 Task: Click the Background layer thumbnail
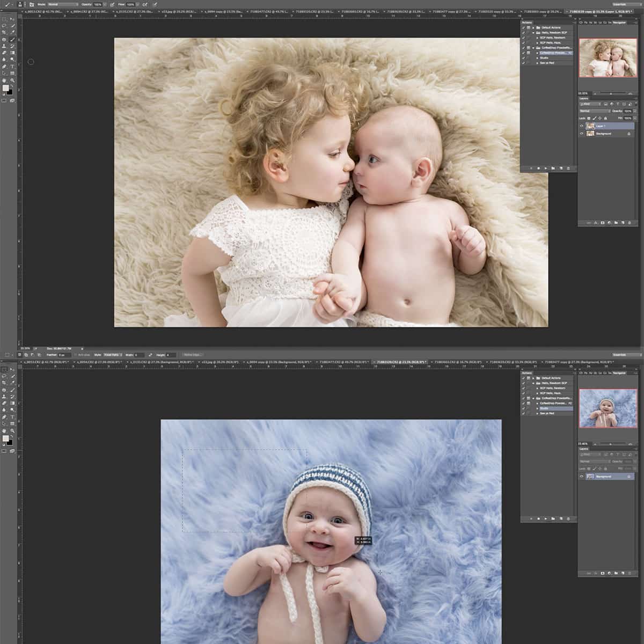coord(590,134)
